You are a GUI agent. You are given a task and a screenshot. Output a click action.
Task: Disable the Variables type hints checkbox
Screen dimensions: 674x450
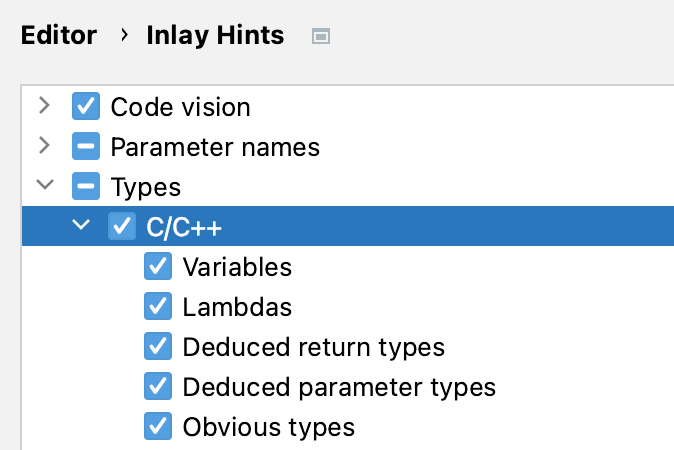tap(158, 267)
